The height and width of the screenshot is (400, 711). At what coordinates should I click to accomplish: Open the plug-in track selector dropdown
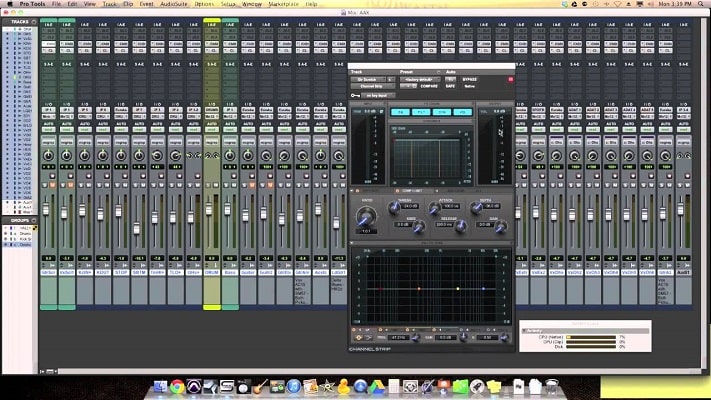click(x=368, y=79)
